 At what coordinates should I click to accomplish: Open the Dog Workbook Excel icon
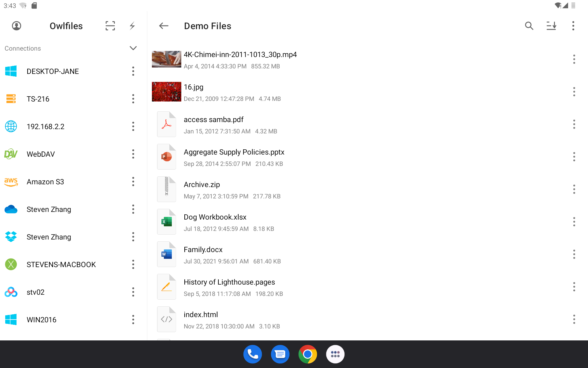(x=167, y=222)
